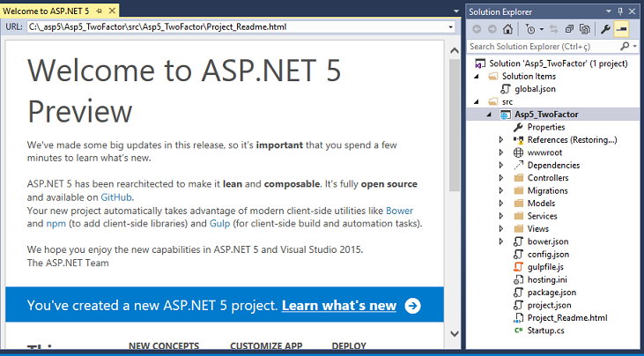Click the global.json file icon
Screen dimensions: 644x356
[505, 89]
